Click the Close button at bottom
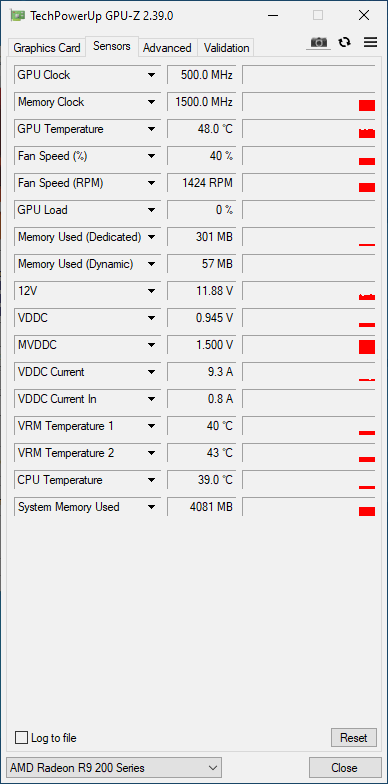388x784 pixels. pos(344,768)
